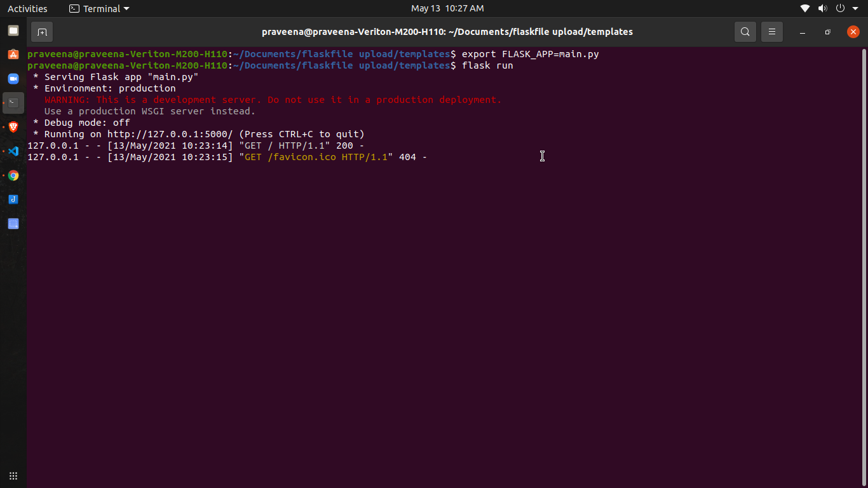Click the [13/May/2021 10:23:15] timestamp
868x488 pixels.
(170, 157)
